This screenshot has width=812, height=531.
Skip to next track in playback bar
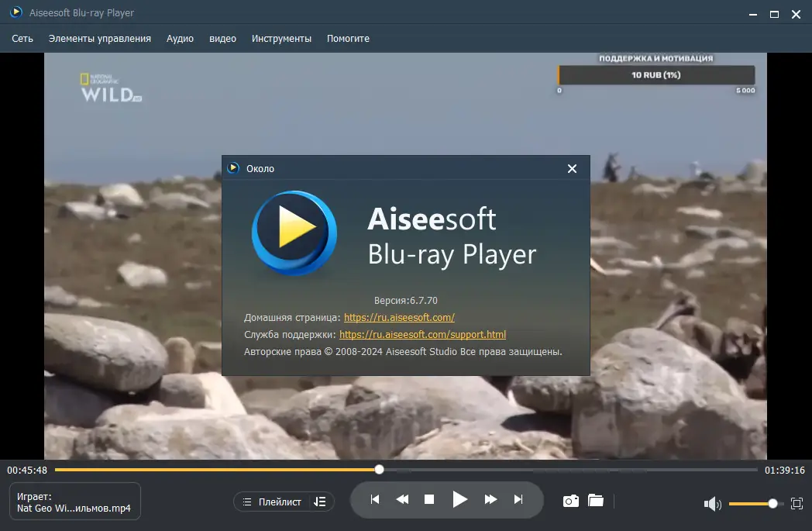tap(518, 499)
